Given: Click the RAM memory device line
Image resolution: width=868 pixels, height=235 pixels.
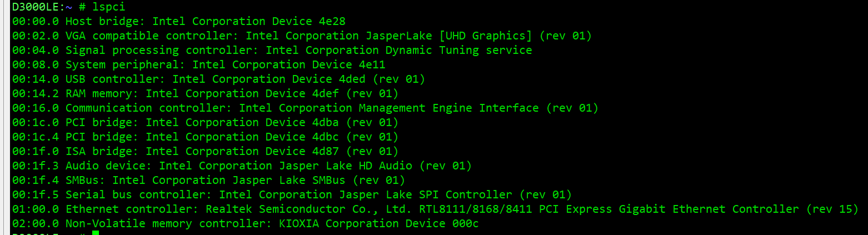Looking at the screenshot, I should (x=205, y=94).
